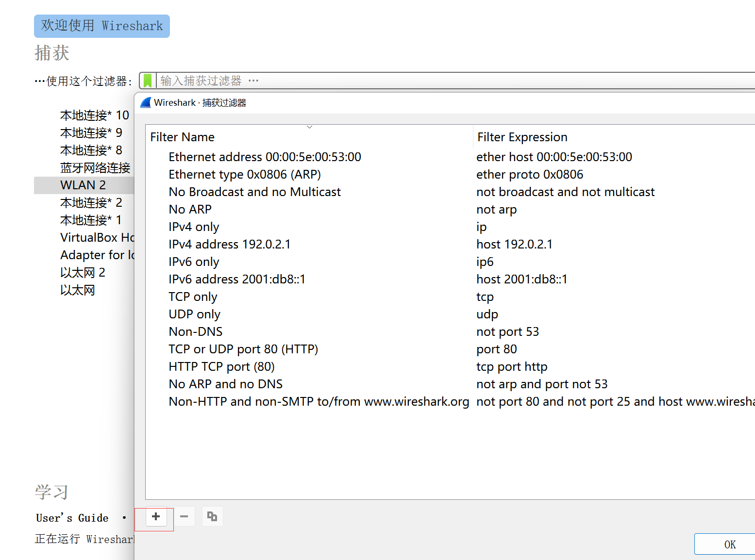Select the 本地连接* 8 interface

[x=91, y=150]
